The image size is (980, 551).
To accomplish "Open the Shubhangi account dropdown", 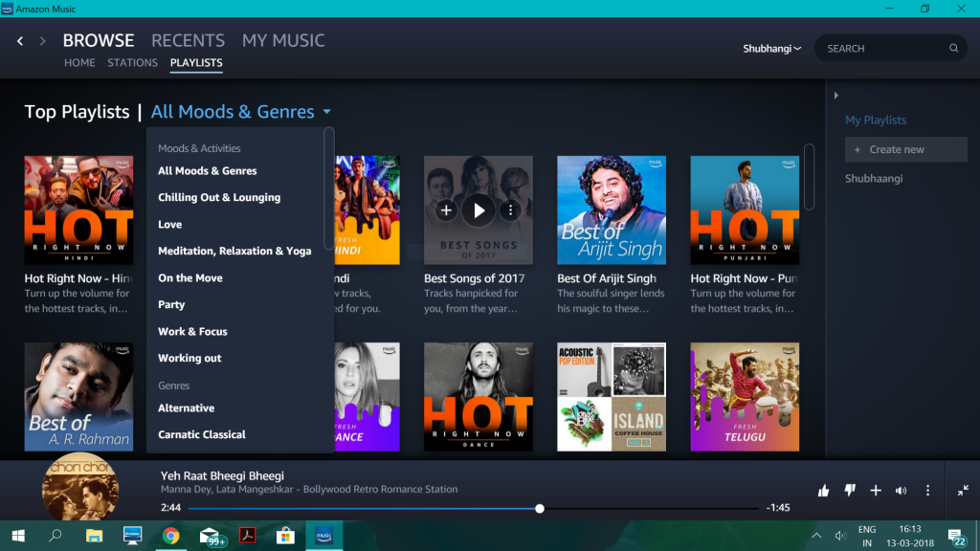I will (x=772, y=48).
